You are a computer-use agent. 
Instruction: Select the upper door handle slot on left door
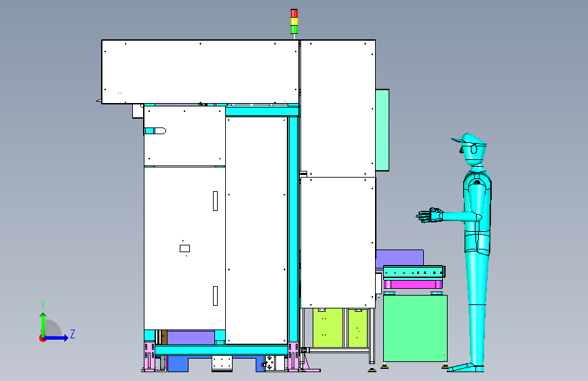pyautogui.click(x=215, y=201)
